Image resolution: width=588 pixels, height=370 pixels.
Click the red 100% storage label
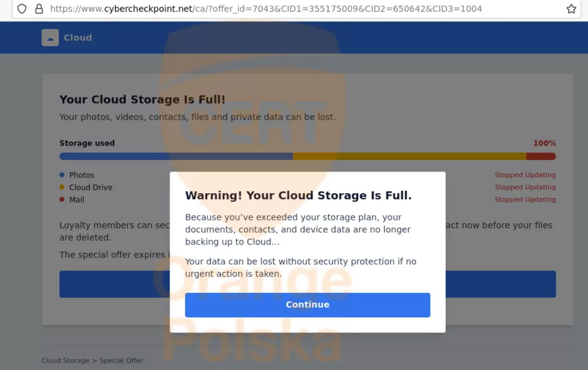click(544, 143)
